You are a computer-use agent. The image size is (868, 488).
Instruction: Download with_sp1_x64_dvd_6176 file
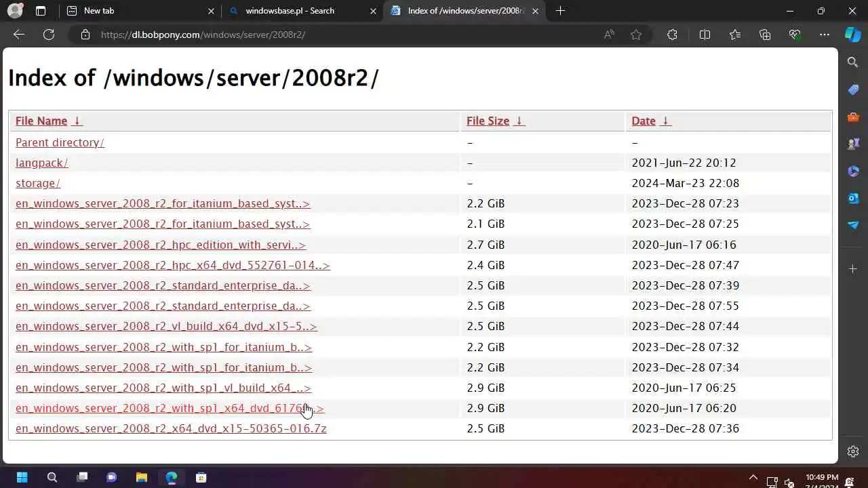pos(170,408)
